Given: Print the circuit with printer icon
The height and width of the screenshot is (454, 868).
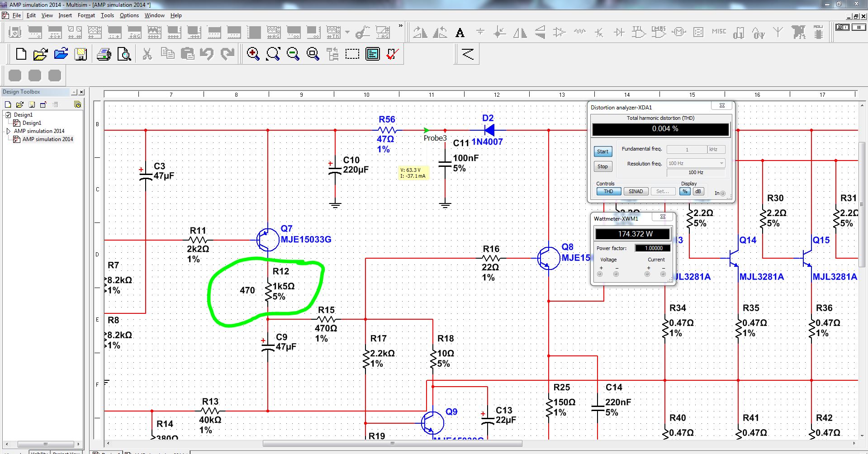Looking at the screenshot, I should point(104,54).
